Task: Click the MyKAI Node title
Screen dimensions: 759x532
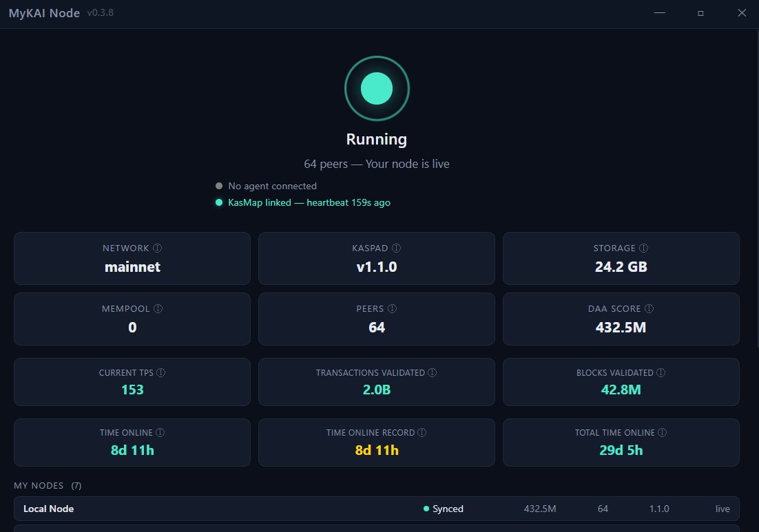Action: click(44, 13)
